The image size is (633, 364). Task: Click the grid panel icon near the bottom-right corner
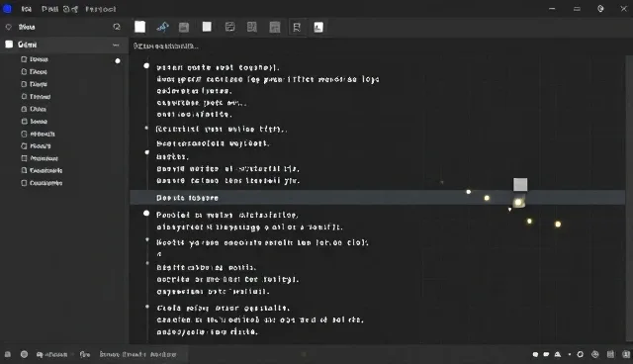610,355
